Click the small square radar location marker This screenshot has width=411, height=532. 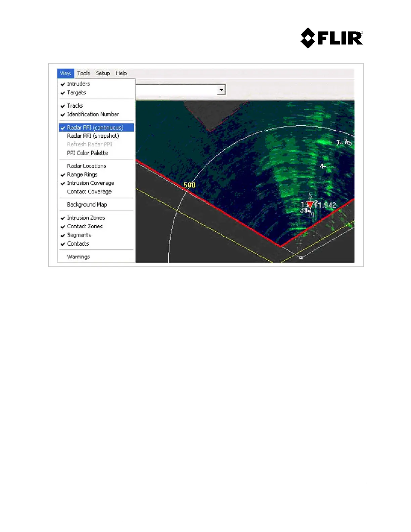pyautogui.click(x=301, y=258)
